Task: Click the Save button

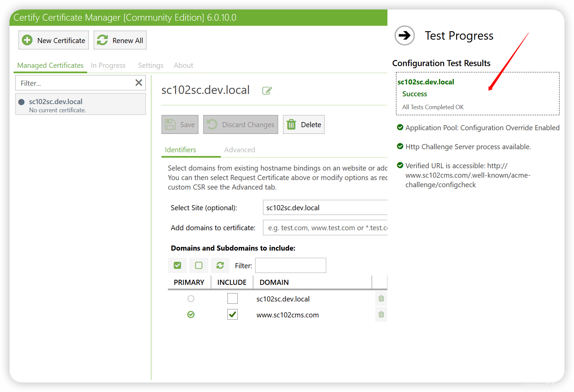Action: 180,124
